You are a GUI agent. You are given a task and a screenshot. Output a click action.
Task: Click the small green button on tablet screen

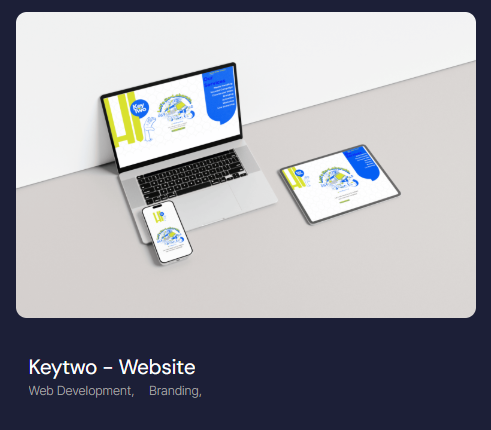coord(344,201)
